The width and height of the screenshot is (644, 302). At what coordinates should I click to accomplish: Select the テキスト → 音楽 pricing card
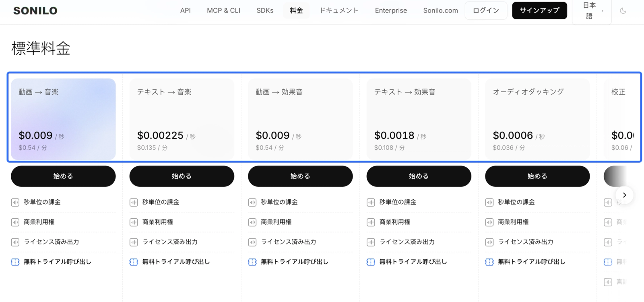coord(182,119)
